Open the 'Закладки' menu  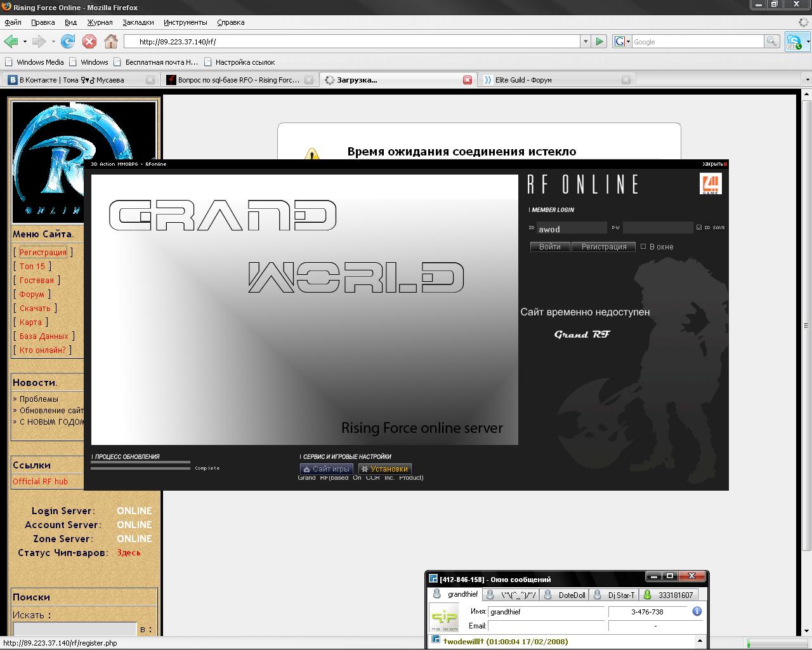click(x=138, y=22)
